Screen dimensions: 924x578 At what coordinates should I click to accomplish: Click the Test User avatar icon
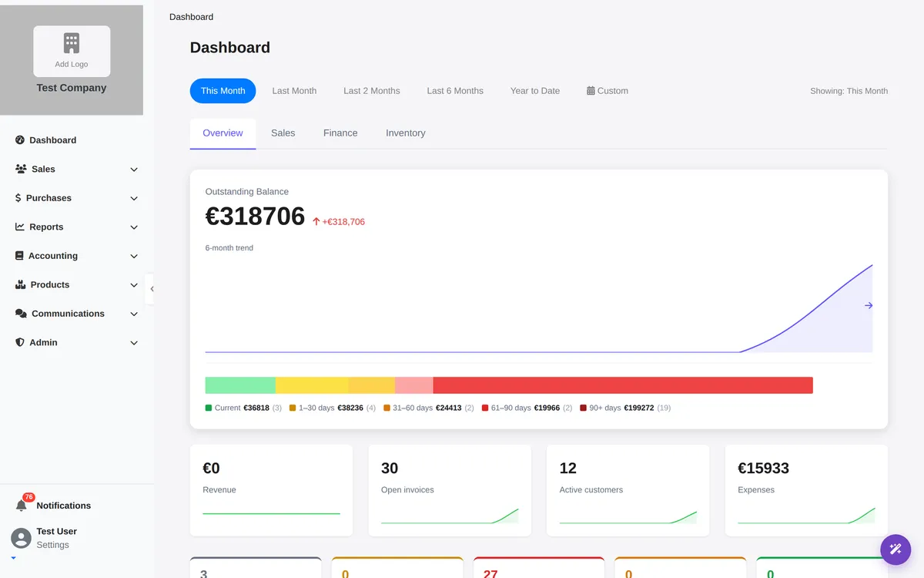(x=22, y=538)
